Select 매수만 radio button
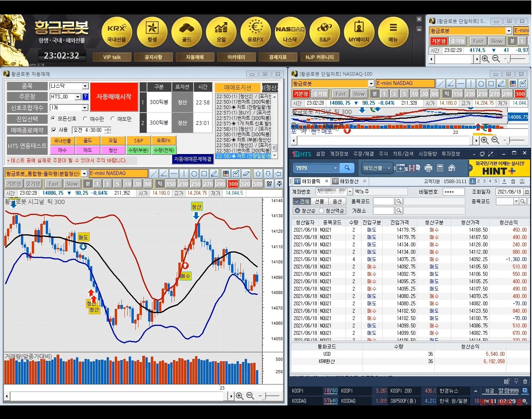Image resolution: width=532 pixels, height=419 pixels. 85,118
